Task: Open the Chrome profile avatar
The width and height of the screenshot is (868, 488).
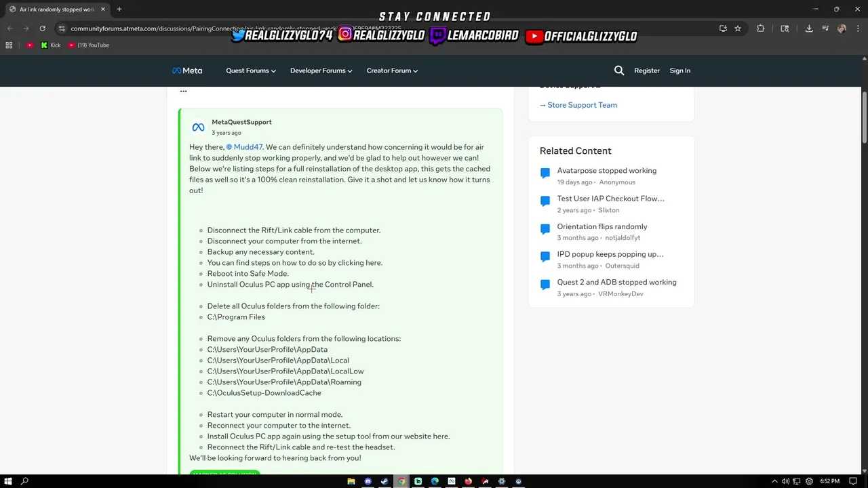Action: pyautogui.click(x=842, y=28)
